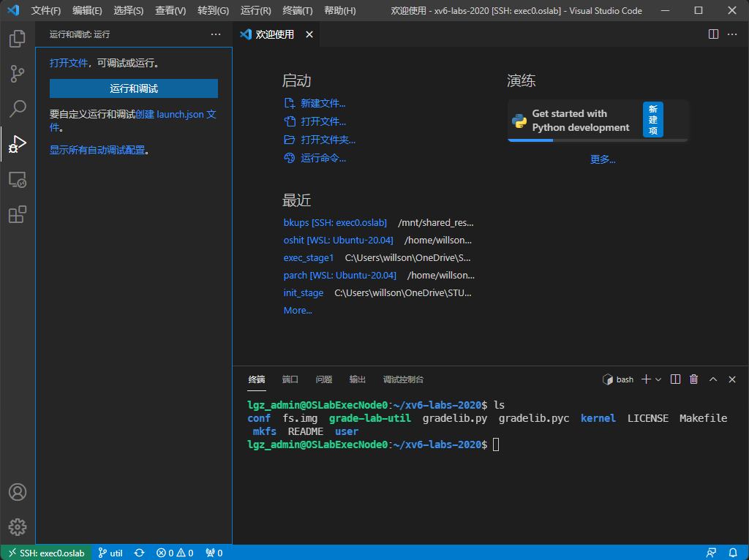Kill the terminal using the trash icon

click(x=693, y=379)
